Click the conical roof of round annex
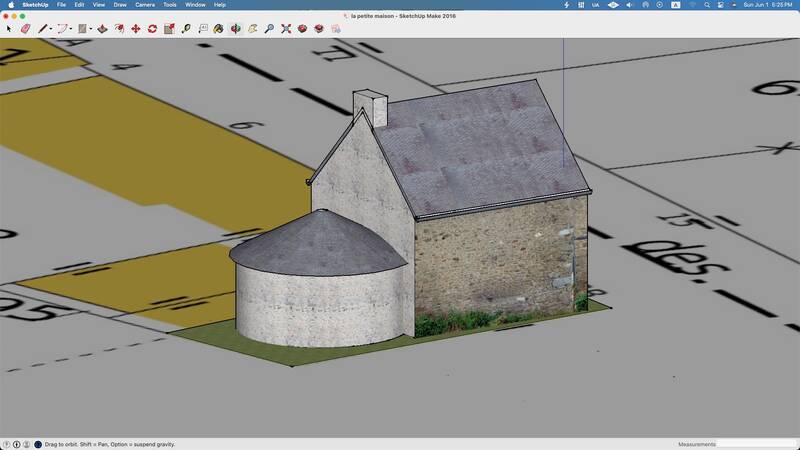The height and width of the screenshot is (450, 800). pos(317,244)
